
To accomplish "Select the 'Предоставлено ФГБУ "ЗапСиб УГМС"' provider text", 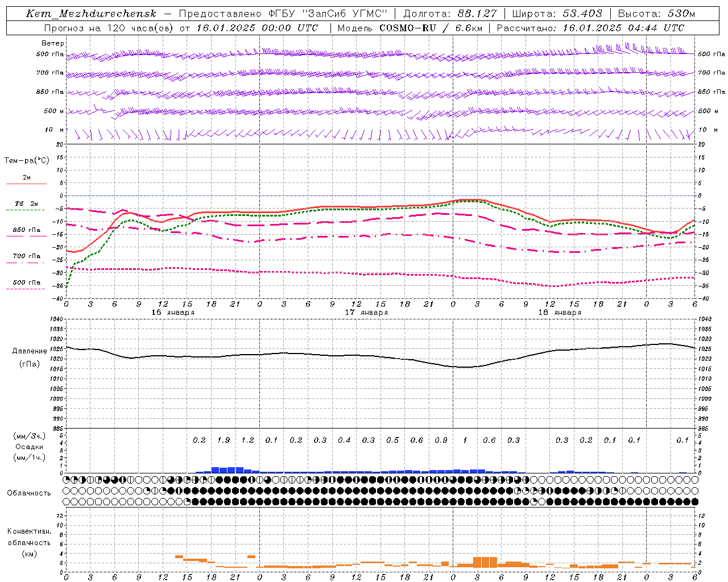I will click(283, 14).
